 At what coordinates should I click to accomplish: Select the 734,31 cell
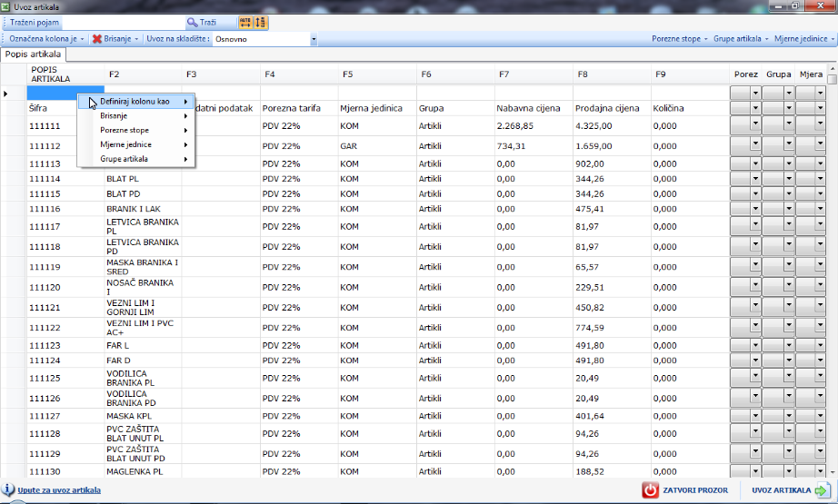coord(534,146)
